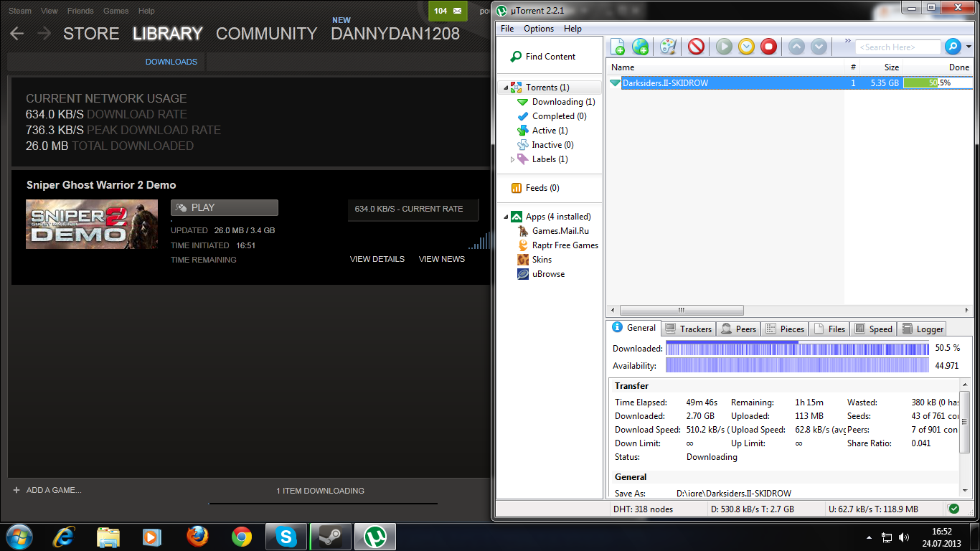The width and height of the screenshot is (980, 551).
Task: Open the Create New Torrent palette icon
Action: pos(668,47)
